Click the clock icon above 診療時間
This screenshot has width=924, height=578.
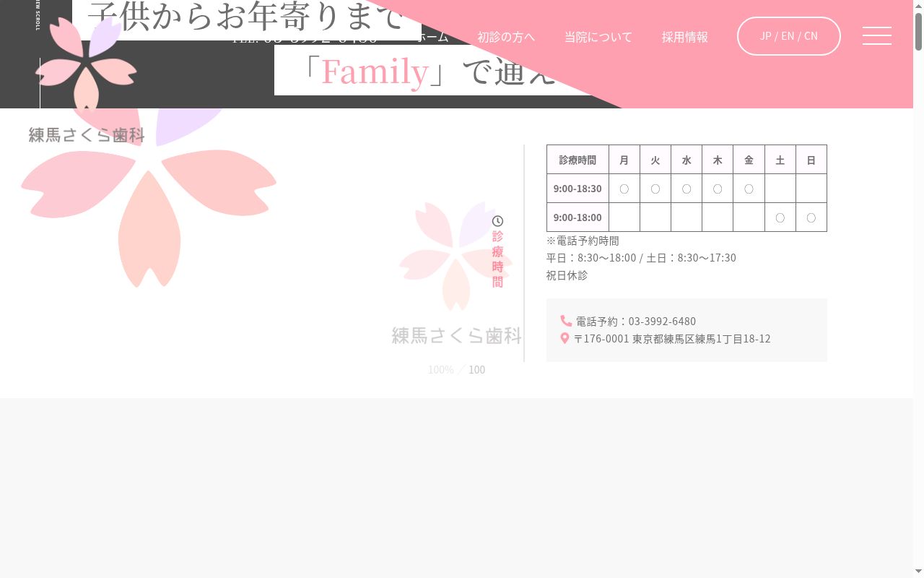(x=497, y=221)
